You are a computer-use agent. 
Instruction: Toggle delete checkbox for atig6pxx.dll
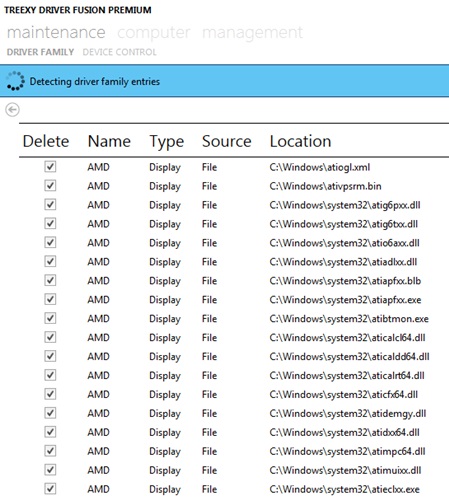[50, 205]
